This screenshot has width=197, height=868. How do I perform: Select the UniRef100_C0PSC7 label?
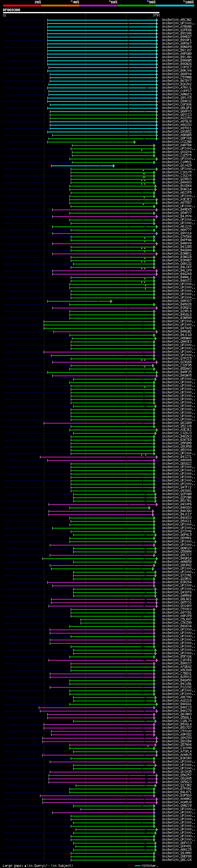click(177, 67)
